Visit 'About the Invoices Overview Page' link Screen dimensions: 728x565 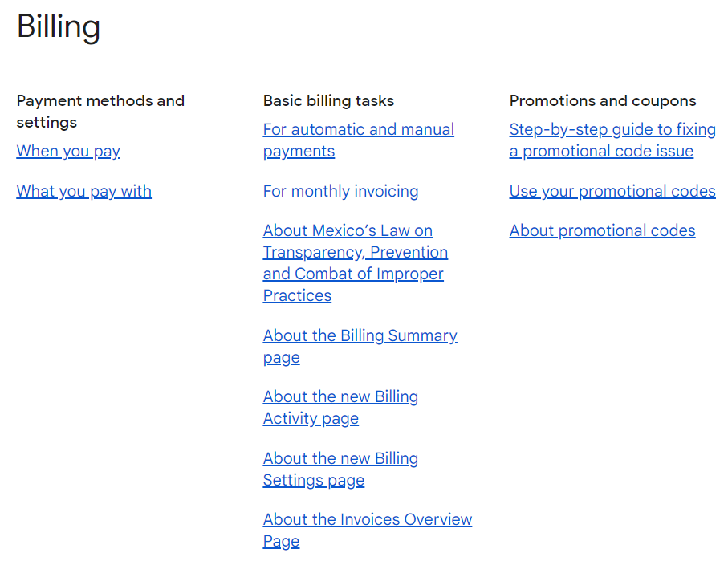(x=368, y=530)
